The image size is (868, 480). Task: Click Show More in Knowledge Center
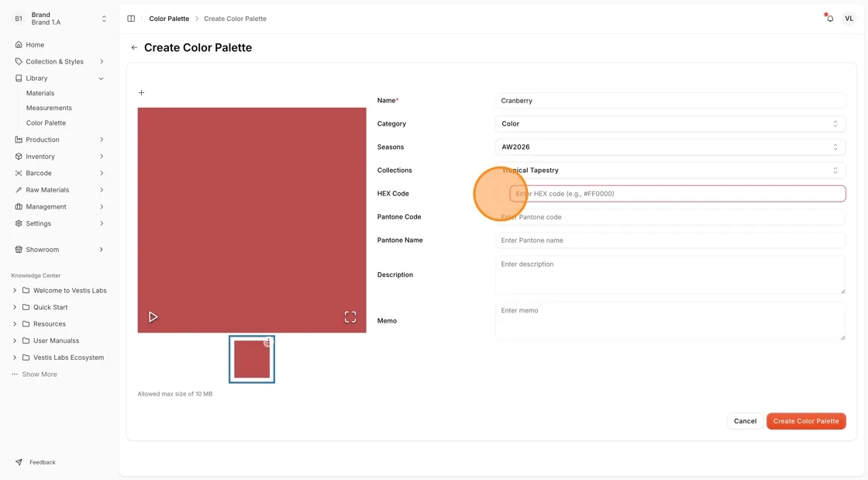pyautogui.click(x=40, y=375)
